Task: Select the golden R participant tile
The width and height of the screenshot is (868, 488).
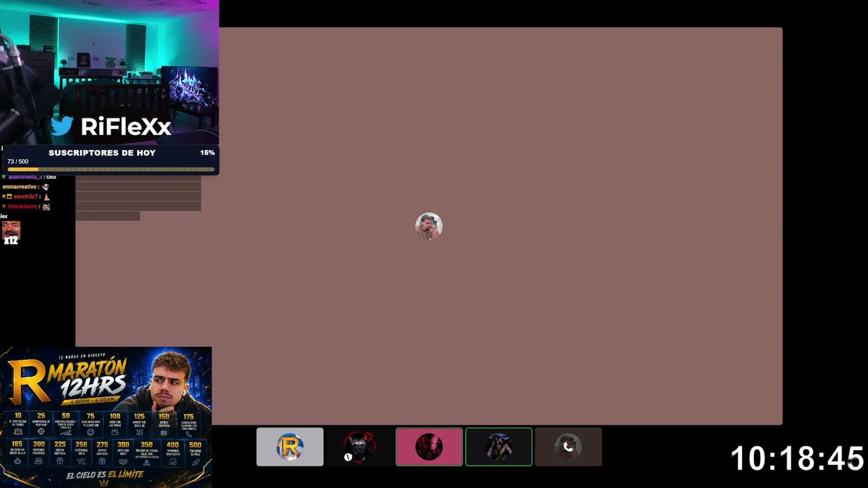Action: [290, 447]
